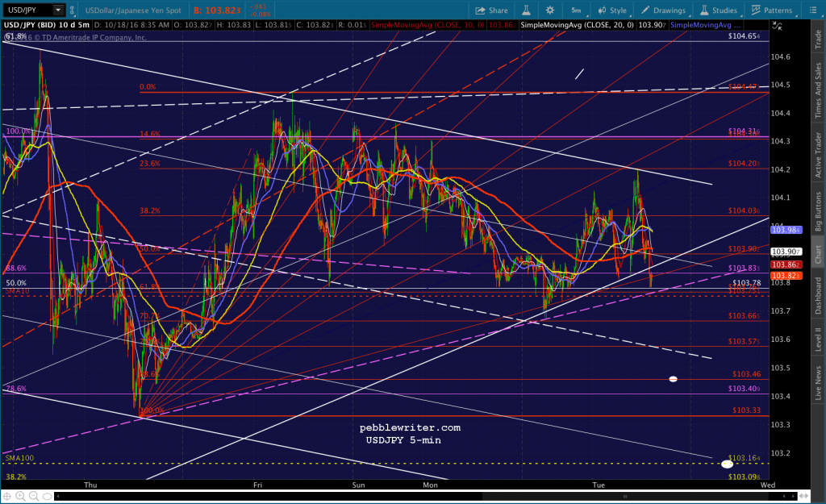Click the zoom in magnifier icon
This screenshot has width=826, height=504.
pyautogui.click(x=20, y=496)
